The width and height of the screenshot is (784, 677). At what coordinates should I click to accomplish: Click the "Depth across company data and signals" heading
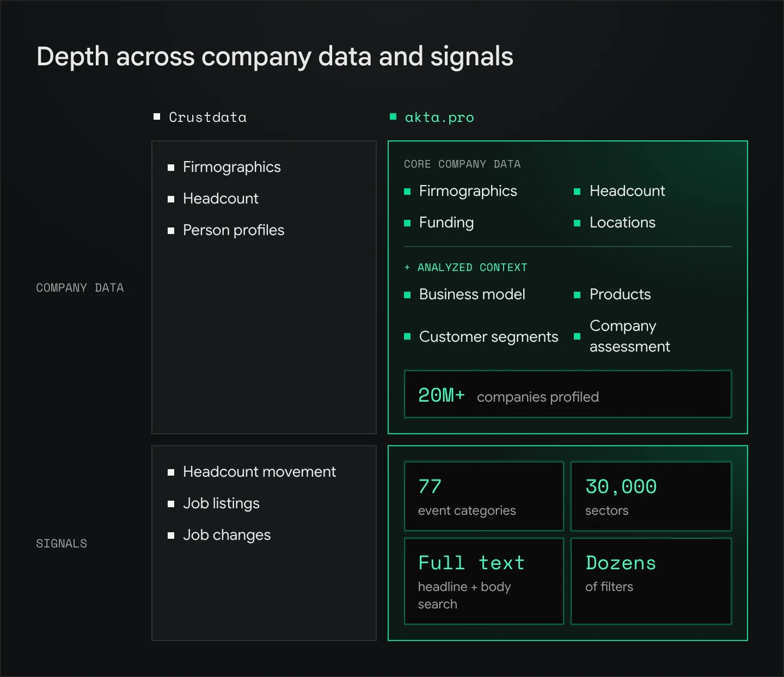(275, 57)
